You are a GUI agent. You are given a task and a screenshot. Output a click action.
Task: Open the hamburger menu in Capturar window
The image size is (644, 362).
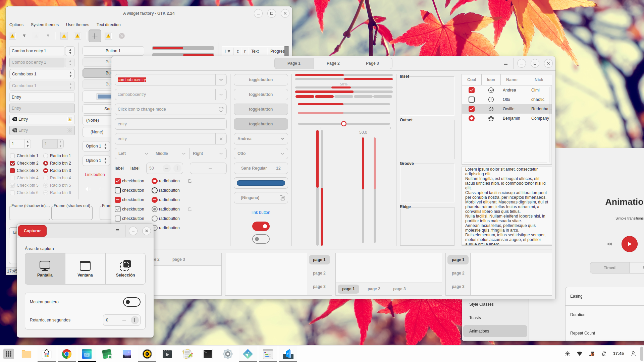(117, 231)
